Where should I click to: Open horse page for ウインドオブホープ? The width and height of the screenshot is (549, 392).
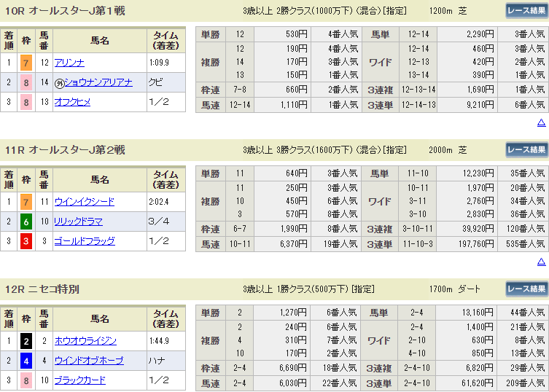pos(89,360)
